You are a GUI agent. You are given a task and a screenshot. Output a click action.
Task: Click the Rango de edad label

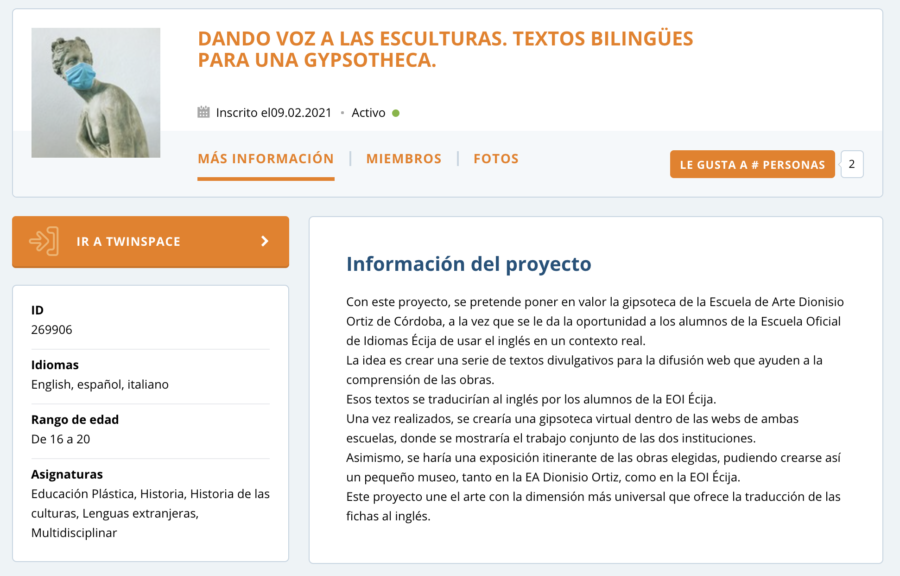[x=75, y=419]
